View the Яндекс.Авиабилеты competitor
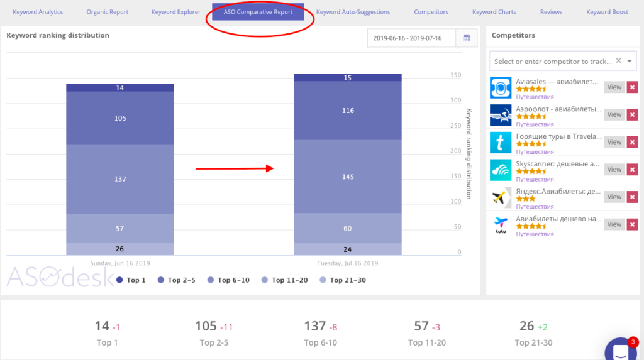 click(614, 197)
